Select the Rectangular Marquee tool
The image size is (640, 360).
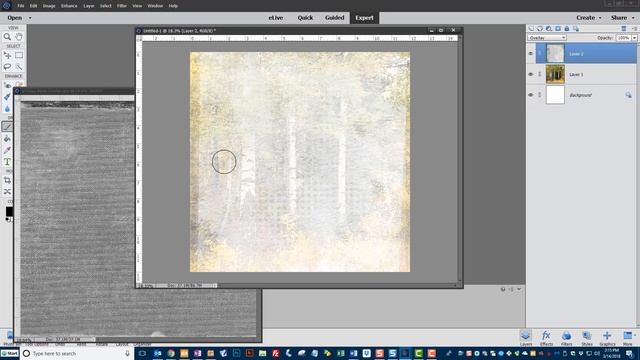[19, 55]
